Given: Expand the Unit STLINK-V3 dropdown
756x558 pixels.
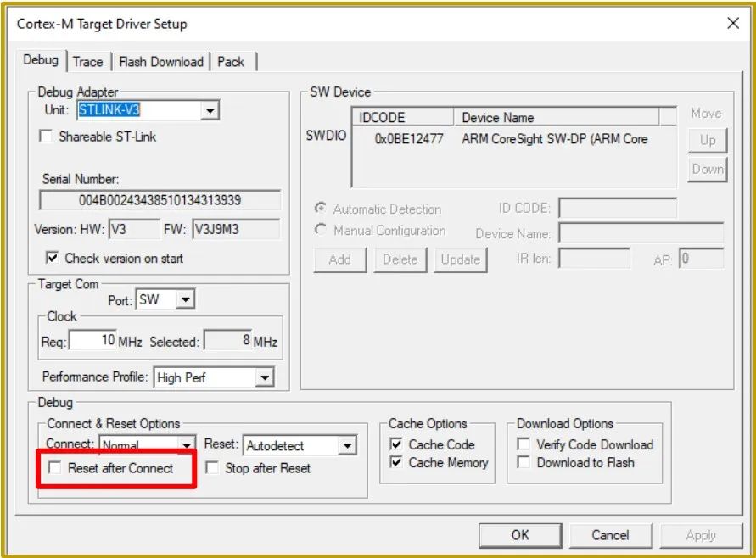Looking at the screenshot, I should (x=210, y=110).
